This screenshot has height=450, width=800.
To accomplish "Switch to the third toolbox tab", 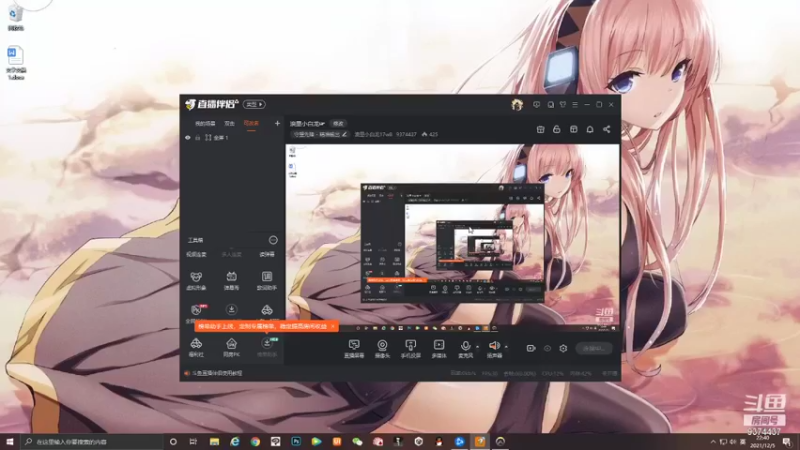I will 267,254.
